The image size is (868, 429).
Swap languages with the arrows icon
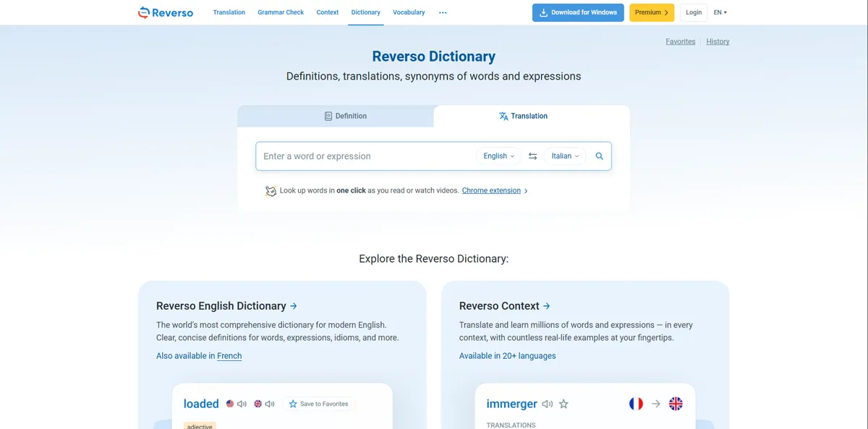[x=532, y=156]
